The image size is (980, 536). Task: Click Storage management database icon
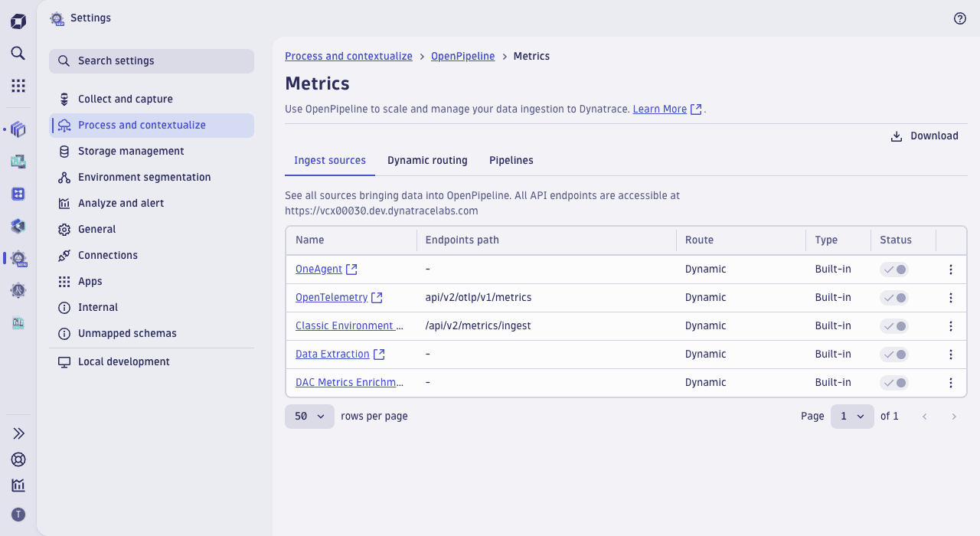[64, 151]
